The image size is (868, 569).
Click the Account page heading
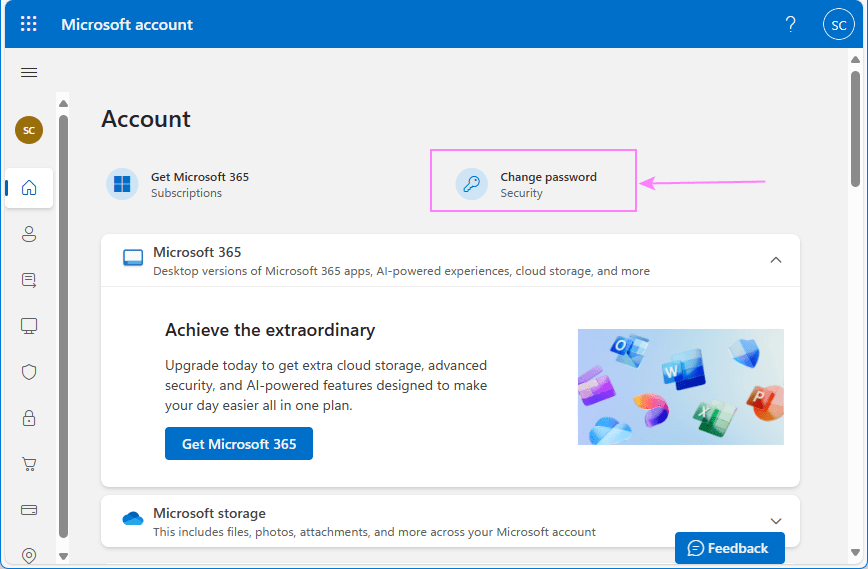[x=146, y=119]
